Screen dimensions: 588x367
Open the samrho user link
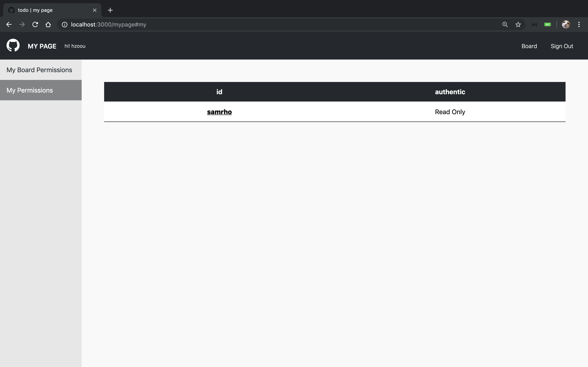[219, 112]
